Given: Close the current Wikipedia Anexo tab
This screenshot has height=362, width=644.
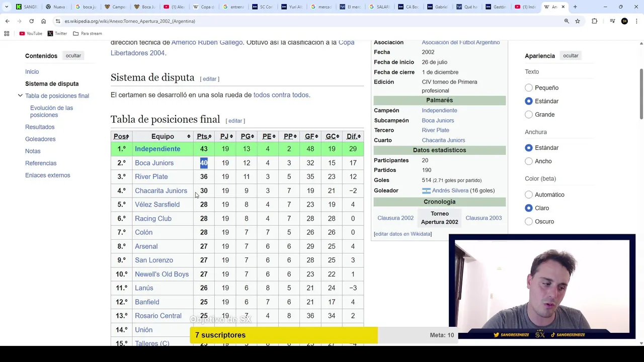Looking at the screenshot, I should [x=563, y=7].
